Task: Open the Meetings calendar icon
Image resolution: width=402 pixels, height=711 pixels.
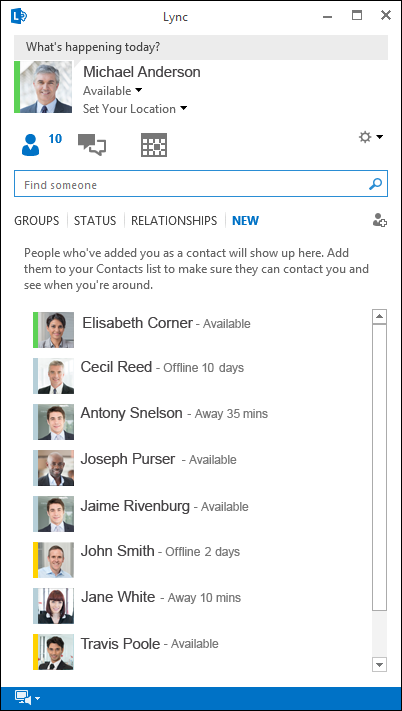Action: (154, 145)
